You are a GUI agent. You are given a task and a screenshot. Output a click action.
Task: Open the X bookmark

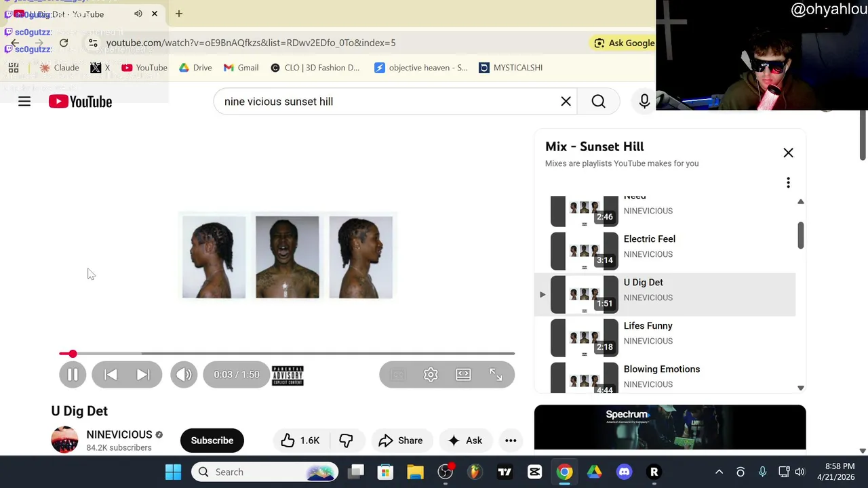tap(100, 68)
